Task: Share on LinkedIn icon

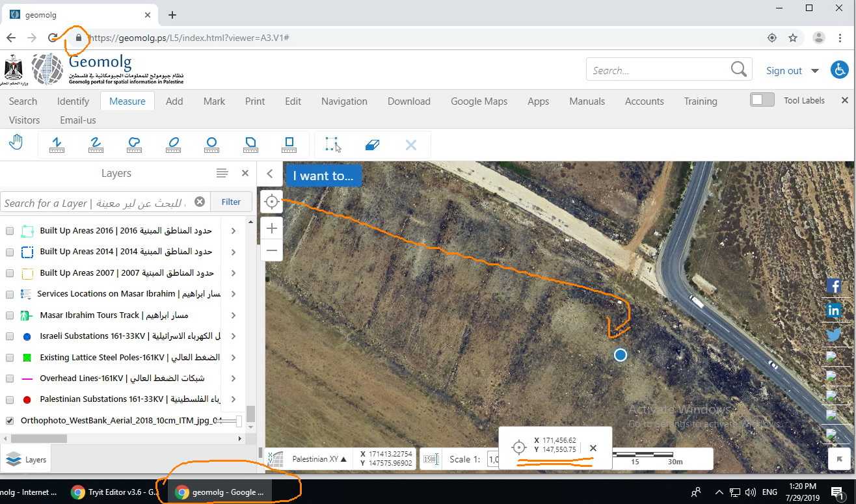Action: pyautogui.click(x=834, y=310)
